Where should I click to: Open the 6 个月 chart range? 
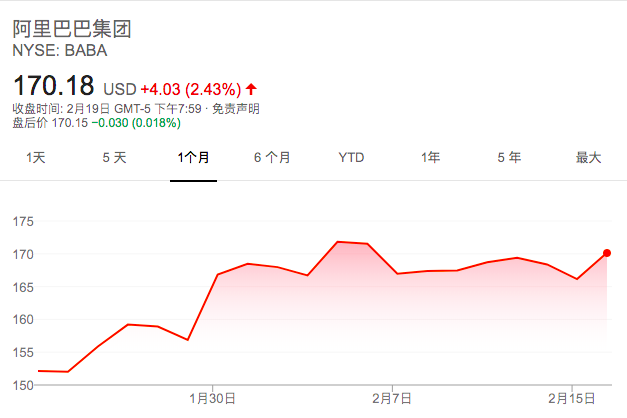point(272,158)
